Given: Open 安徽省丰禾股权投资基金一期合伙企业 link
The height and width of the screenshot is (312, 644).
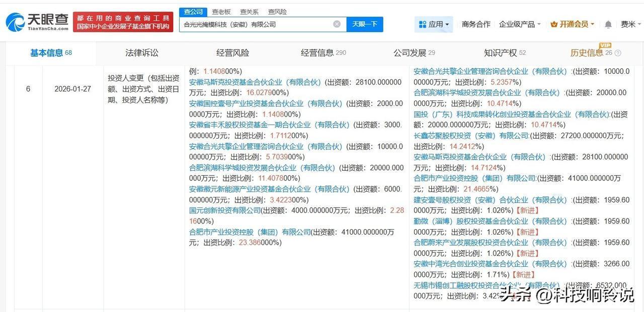Looking at the screenshot, I should tap(269, 125).
